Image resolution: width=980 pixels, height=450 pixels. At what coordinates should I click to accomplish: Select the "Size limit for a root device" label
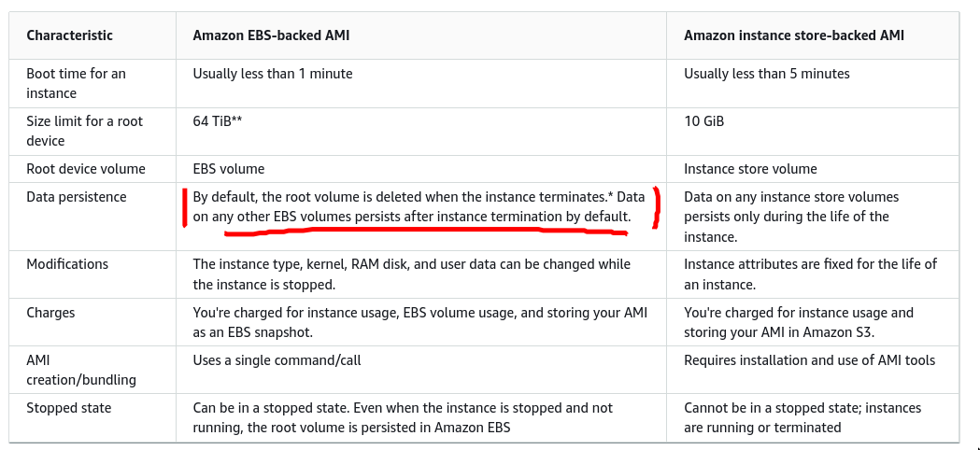click(x=84, y=131)
